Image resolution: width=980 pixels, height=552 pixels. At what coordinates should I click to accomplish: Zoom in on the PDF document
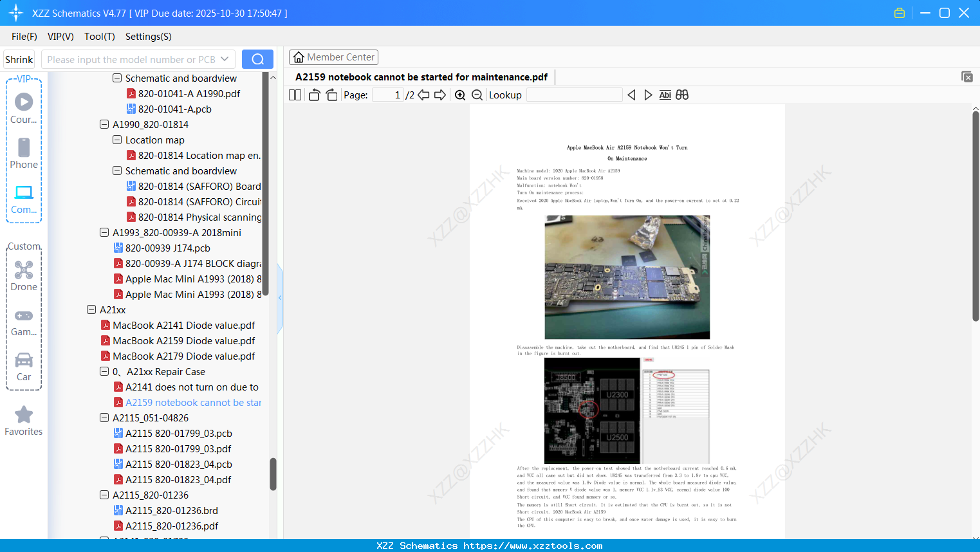(x=460, y=95)
